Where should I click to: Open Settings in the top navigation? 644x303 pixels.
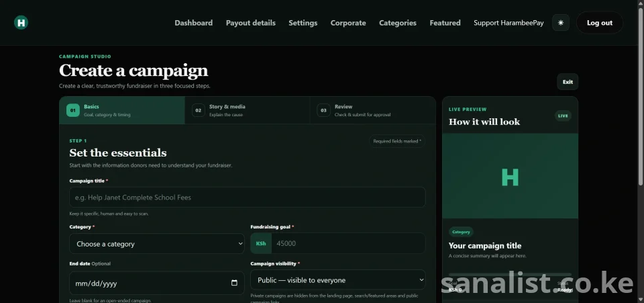(x=303, y=23)
